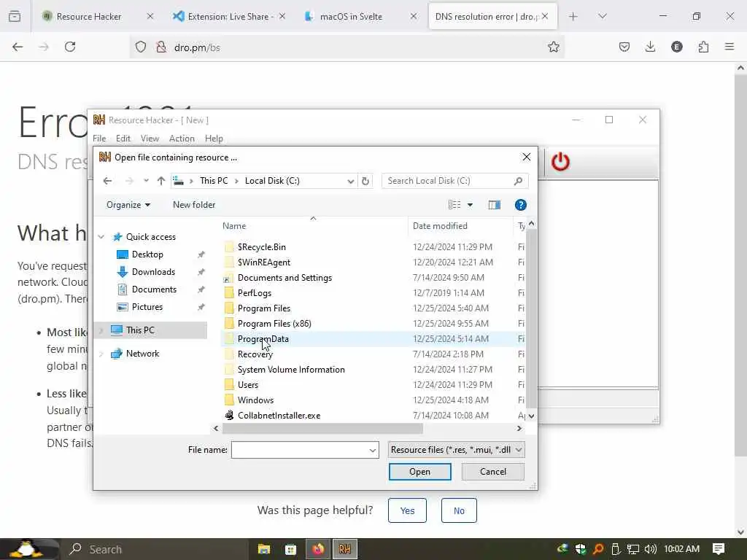
Task: Click the change view icon
Action: (454, 205)
